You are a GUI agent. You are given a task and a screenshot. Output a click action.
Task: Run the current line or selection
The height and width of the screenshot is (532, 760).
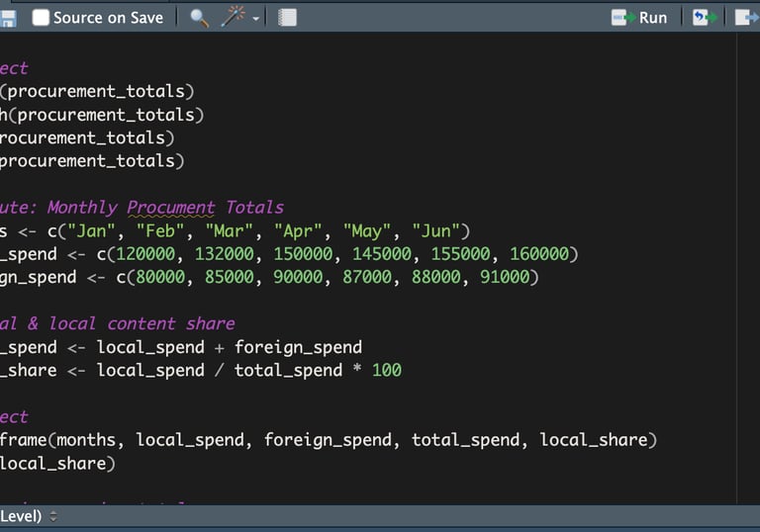(639, 18)
